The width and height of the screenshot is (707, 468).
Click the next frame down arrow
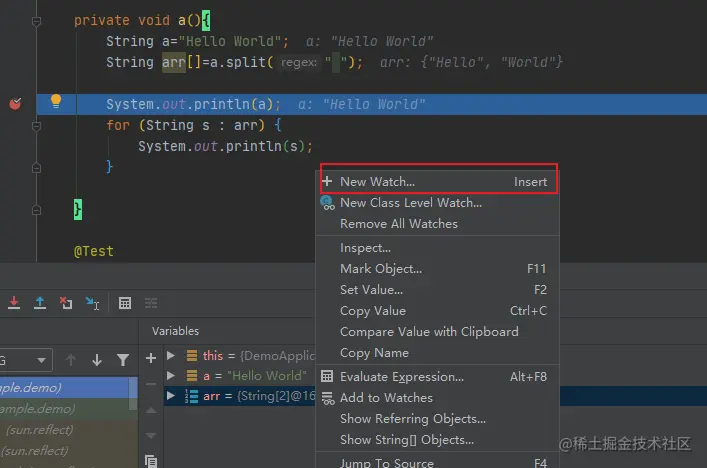[96, 360]
